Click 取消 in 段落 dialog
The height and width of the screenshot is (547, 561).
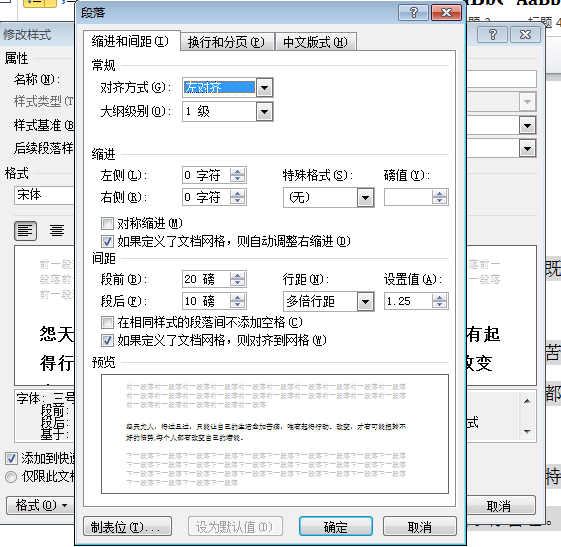click(420, 527)
